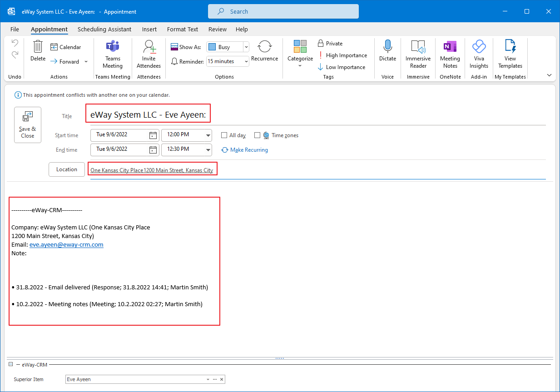Click the Show As icon
Viewport: 560px width, 392px height.
tap(174, 47)
